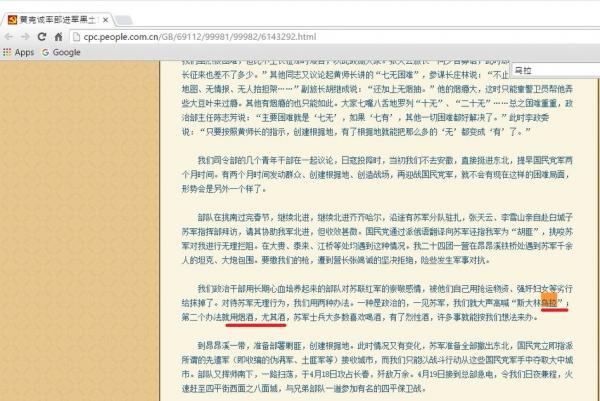
Task: Open the Apps shortcut in bookmarks bar
Action: tap(18, 52)
